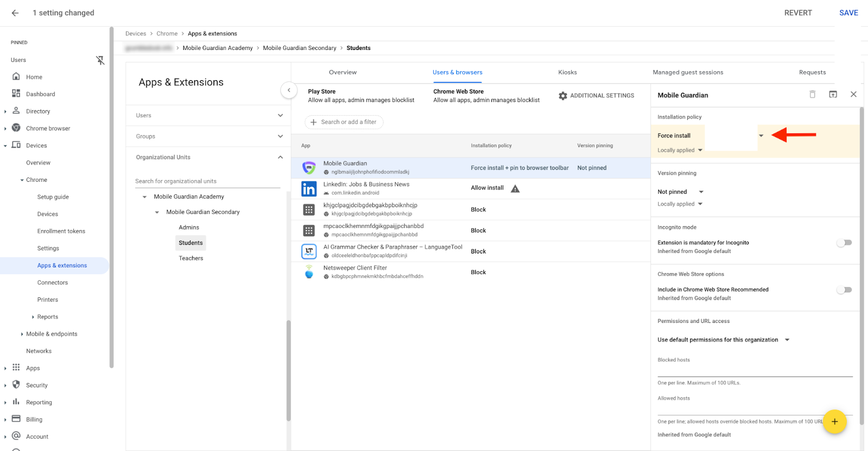Open Locally applied dropdown under Force install
Image resolution: width=868 pixels, height=451 pixels.
pyautogui.click(x=680, y=150)
